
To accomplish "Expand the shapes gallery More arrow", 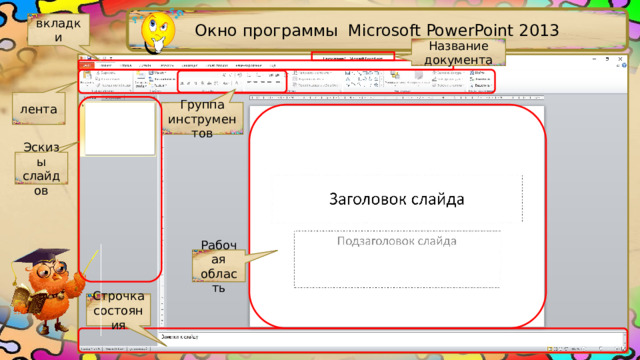I will click(x=381, y=85).
